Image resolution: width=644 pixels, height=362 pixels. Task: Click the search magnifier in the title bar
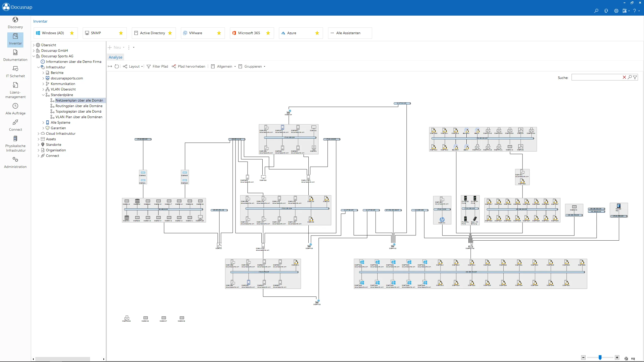pyautogui.click(x=596, y=11)
